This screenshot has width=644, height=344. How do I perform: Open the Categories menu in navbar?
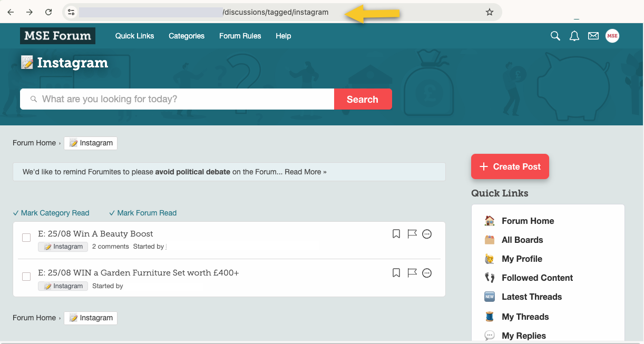point(187,36)
